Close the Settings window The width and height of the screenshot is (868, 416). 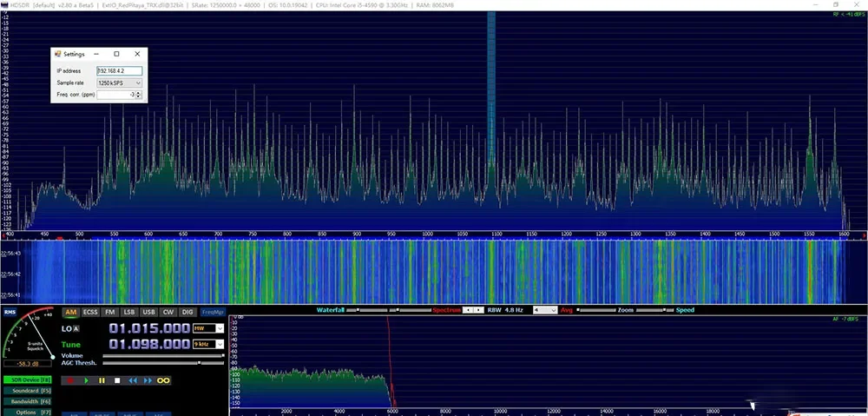pyautogui.click(x=137, y=54)
